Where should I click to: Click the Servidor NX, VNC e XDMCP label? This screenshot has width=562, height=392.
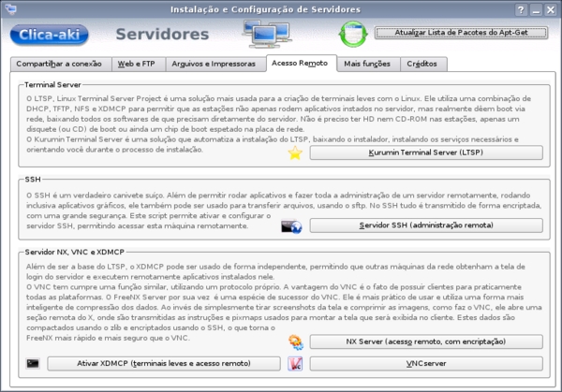[75, 252]
